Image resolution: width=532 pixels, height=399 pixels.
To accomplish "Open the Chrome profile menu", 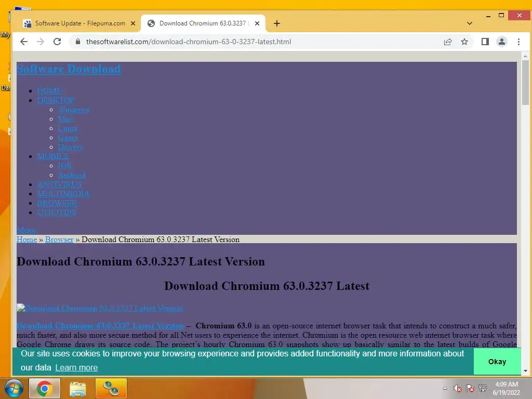I will (501, 42).
